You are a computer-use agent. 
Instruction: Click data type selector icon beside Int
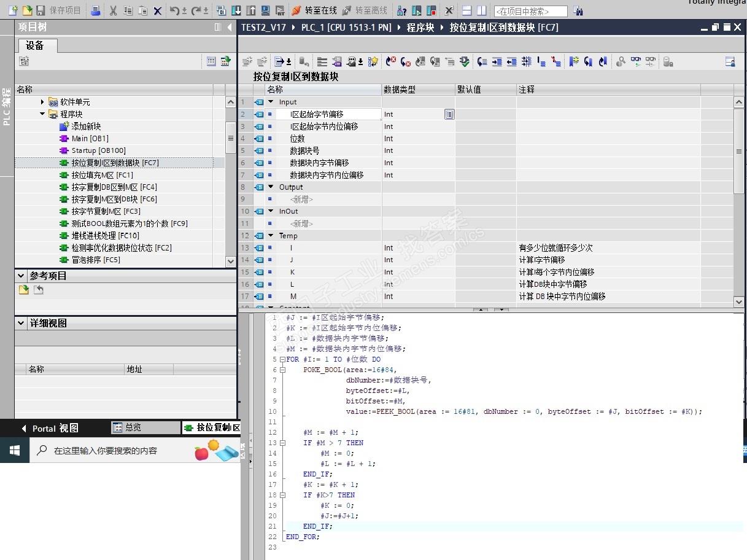pyautogui.click(x=449, y=114)
